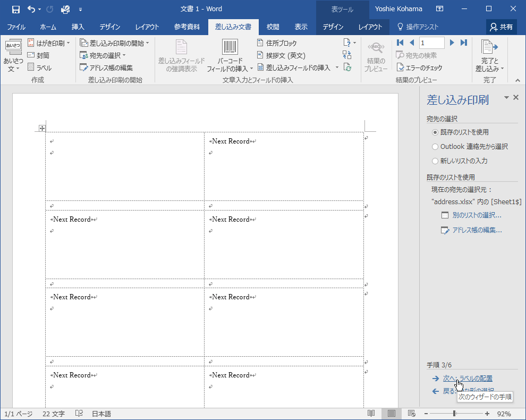Go to previous record

coord(412,43)
